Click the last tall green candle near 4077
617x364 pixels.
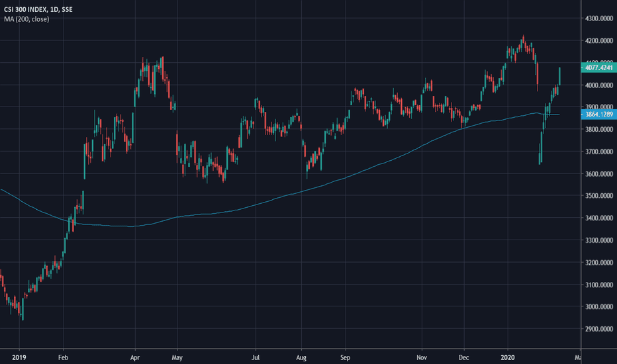(559, 76)
